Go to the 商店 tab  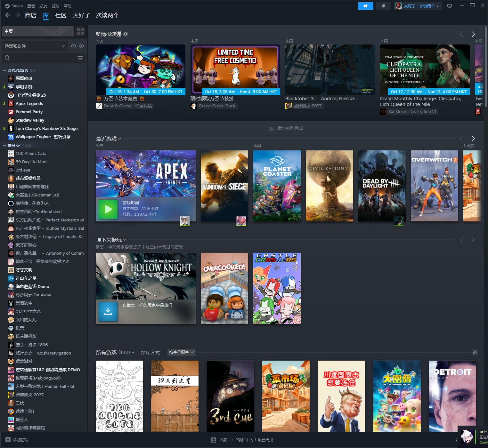coord(31,15)
